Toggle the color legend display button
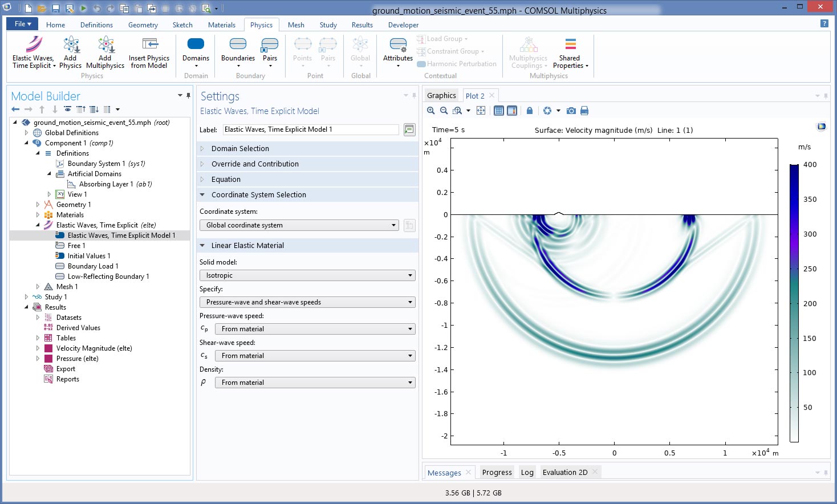 [512, 111]
